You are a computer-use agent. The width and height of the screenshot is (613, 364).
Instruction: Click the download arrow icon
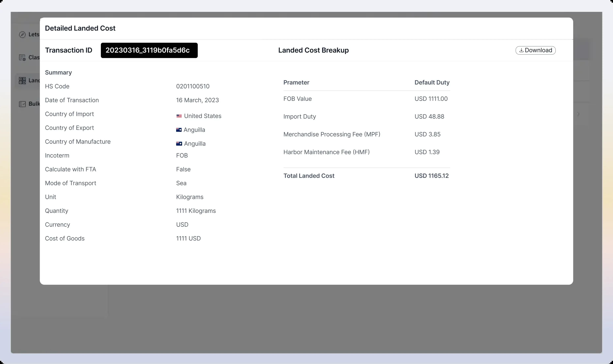point(521,50)
